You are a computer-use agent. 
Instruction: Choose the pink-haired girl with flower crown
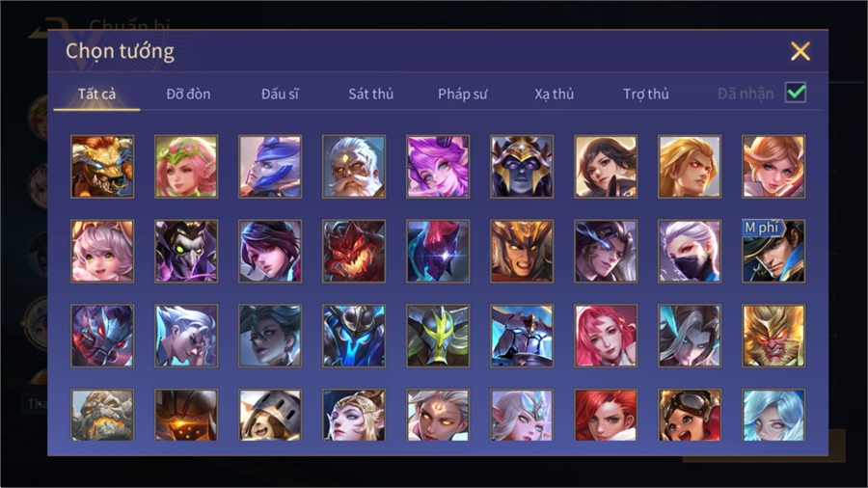click(186, 167)
